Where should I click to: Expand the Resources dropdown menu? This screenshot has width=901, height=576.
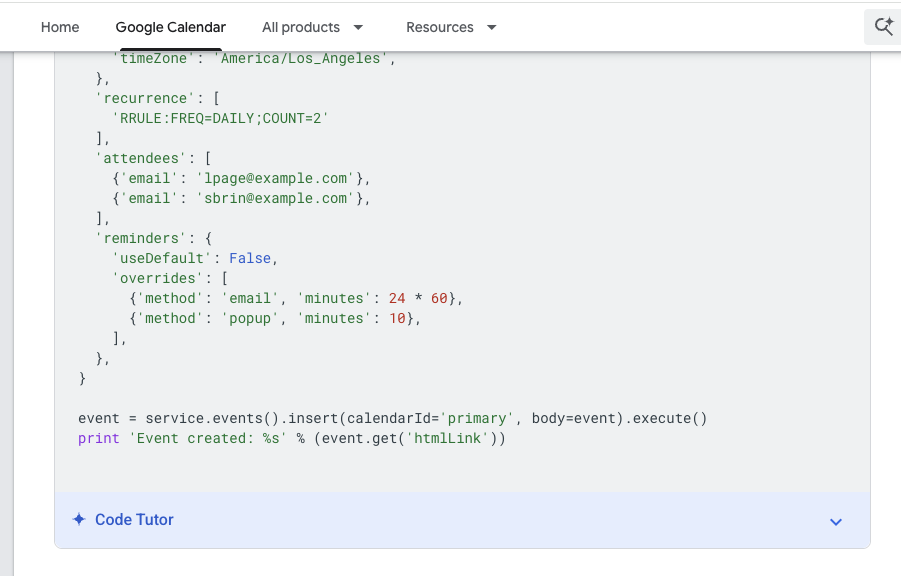[451, 27]
